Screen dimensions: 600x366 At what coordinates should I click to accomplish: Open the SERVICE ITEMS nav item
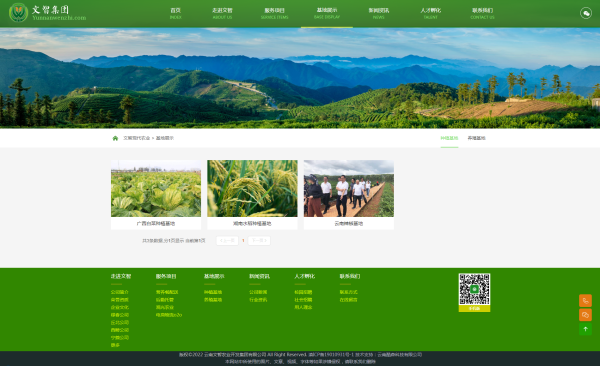(274, 13)
